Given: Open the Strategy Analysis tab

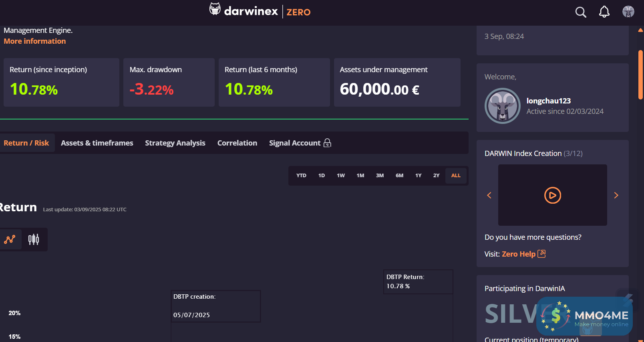Looking at the screenshot, I should click(x=175, y=143).
